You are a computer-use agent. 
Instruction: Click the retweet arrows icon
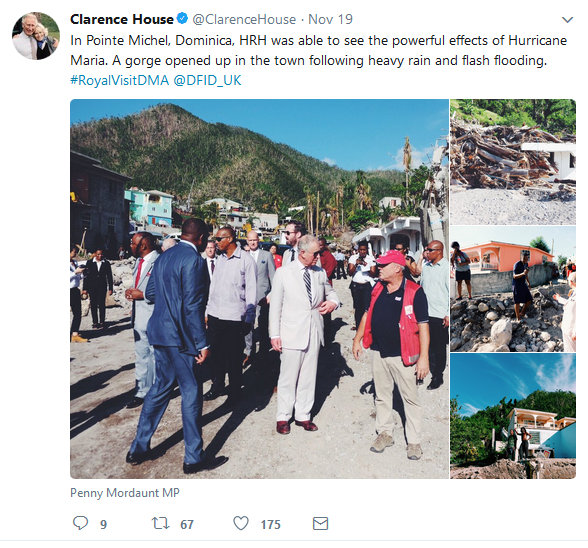[x=160, y=523]
